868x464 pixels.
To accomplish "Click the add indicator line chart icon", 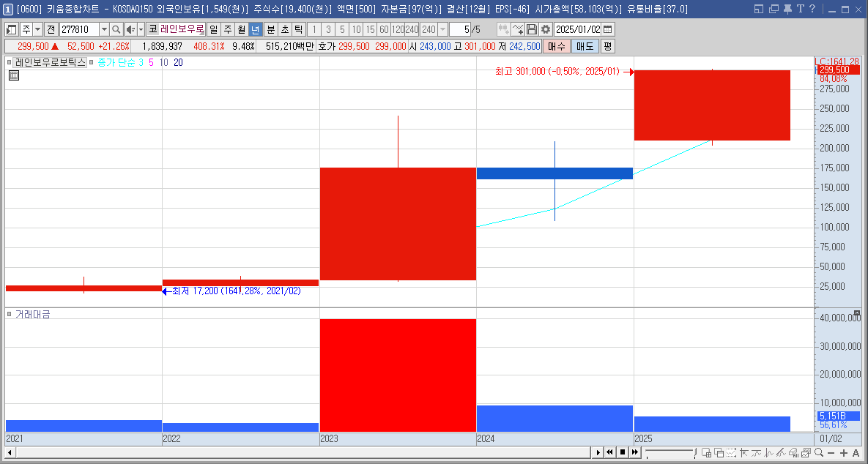I will (x=518, y=29).
